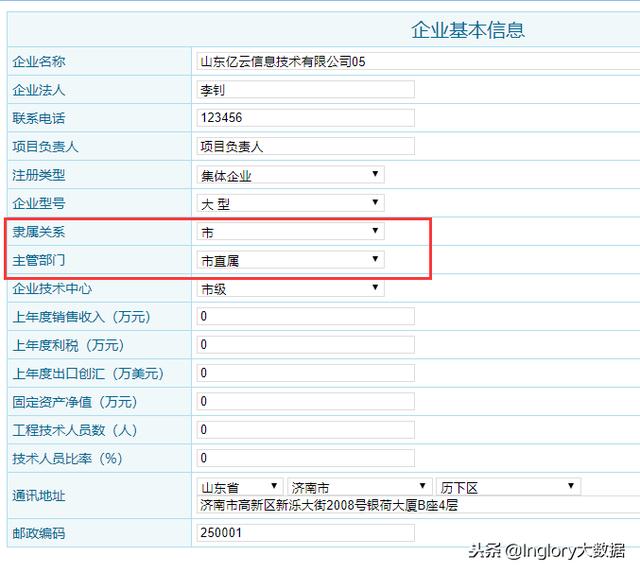Click the 上年度利税 input field

coord(305,345)
